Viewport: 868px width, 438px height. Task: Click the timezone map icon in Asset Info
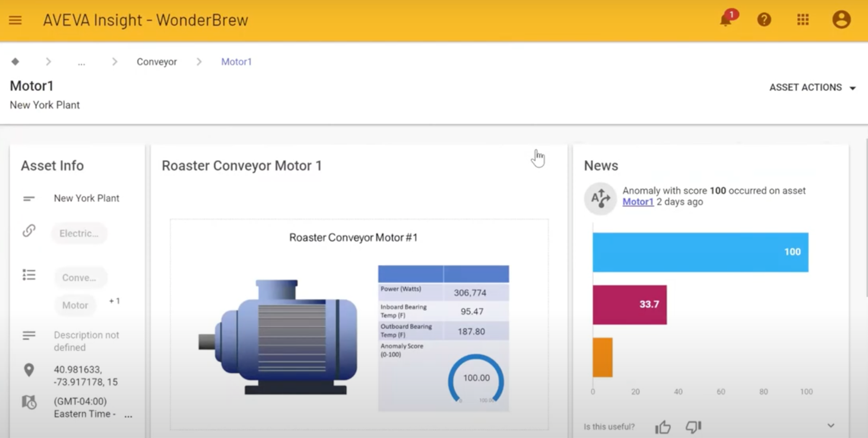pos(29,402)
